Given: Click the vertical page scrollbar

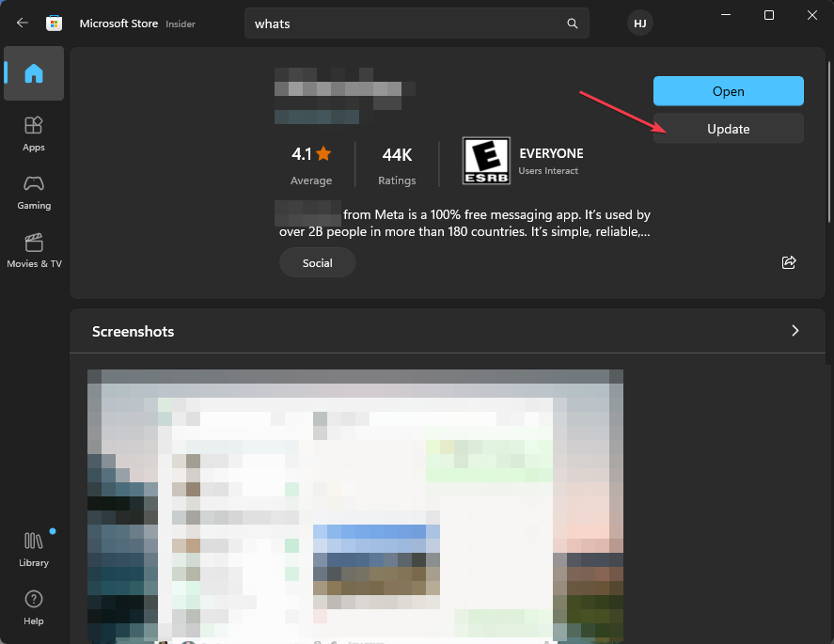Looking at the screenshot, I should pyautogui.click(x=828, y=141).
